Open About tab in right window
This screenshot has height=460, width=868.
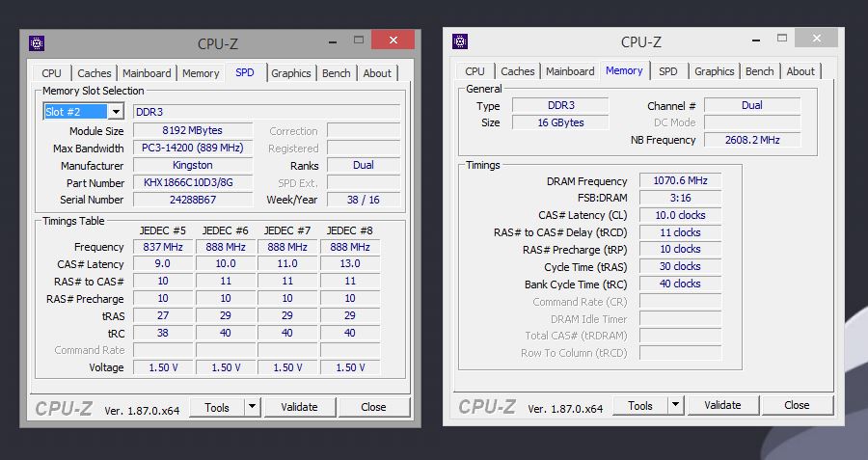800,71
